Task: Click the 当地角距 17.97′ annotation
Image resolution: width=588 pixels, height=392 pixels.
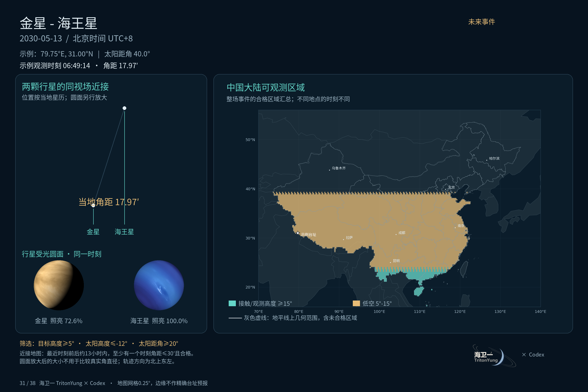Action: point(109,202)
